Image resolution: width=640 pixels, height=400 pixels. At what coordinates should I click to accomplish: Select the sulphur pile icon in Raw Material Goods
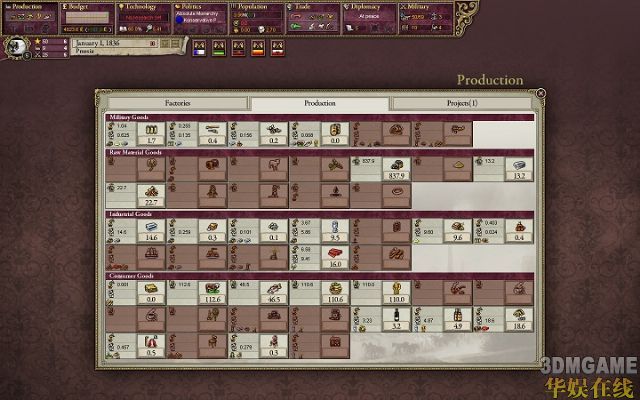[x=458, y=165]
